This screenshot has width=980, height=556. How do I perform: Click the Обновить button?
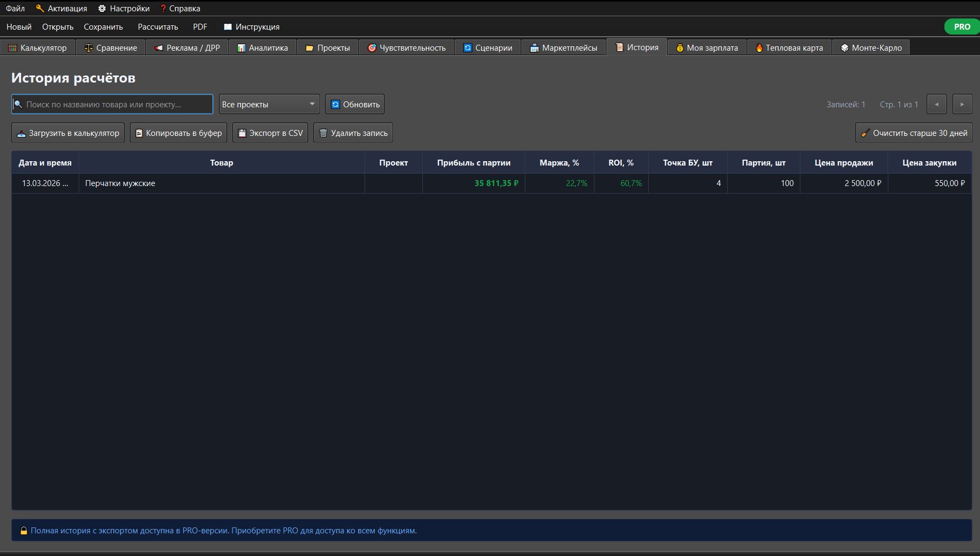[355, 104]
